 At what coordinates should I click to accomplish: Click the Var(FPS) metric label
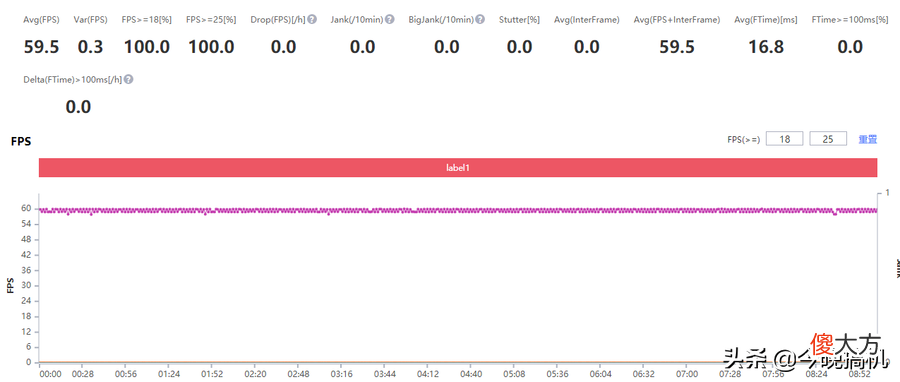click(91, 20)
